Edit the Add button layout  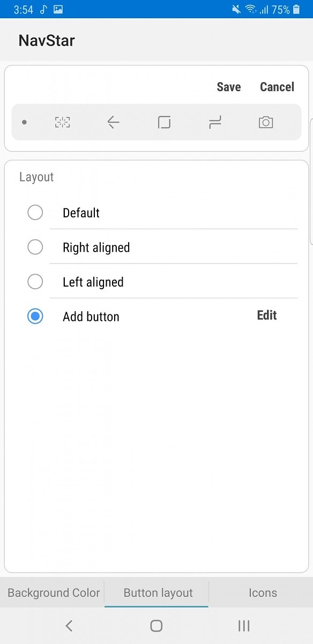267,315
